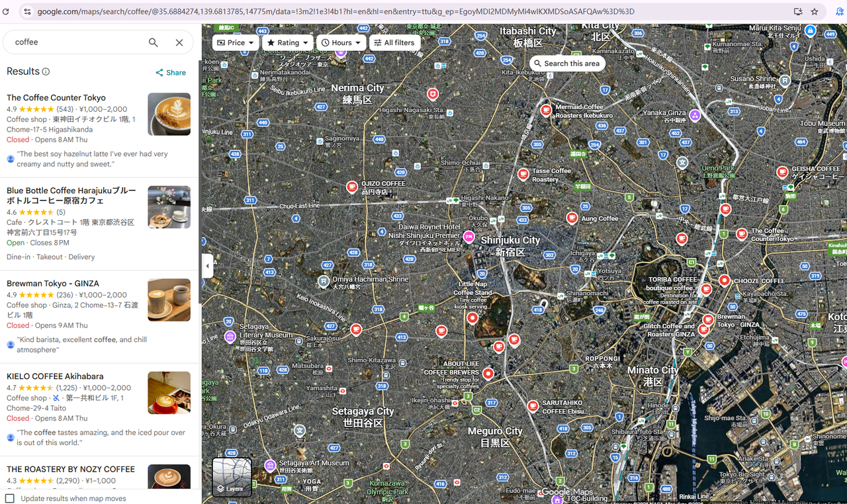The width and height of the screenshot is (847, 504).
Task: Collapse the side panel arrow
Action: (x=208, y=266)
